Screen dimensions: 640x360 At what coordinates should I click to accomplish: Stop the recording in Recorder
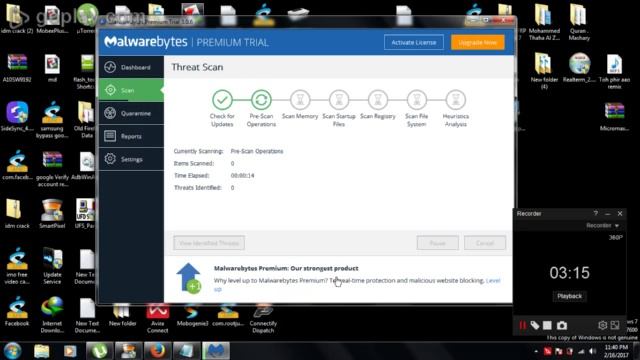(547, 325)
